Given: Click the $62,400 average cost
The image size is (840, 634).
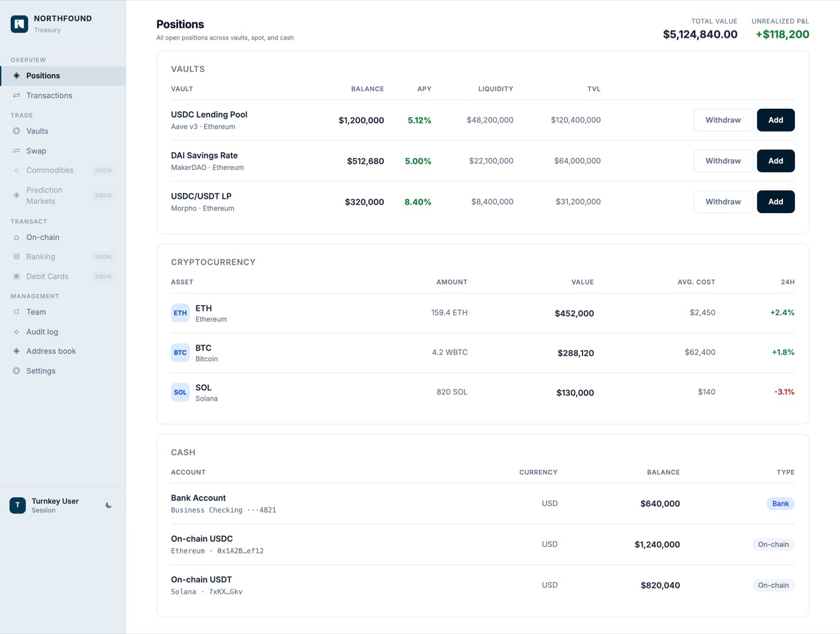Looking at the screenshot, I should 700,352.
